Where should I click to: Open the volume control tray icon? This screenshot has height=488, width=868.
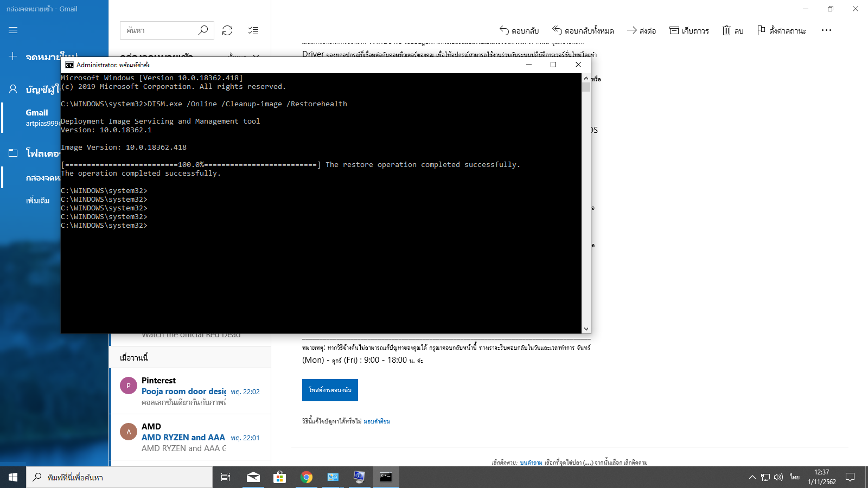(x=778, y=477)
